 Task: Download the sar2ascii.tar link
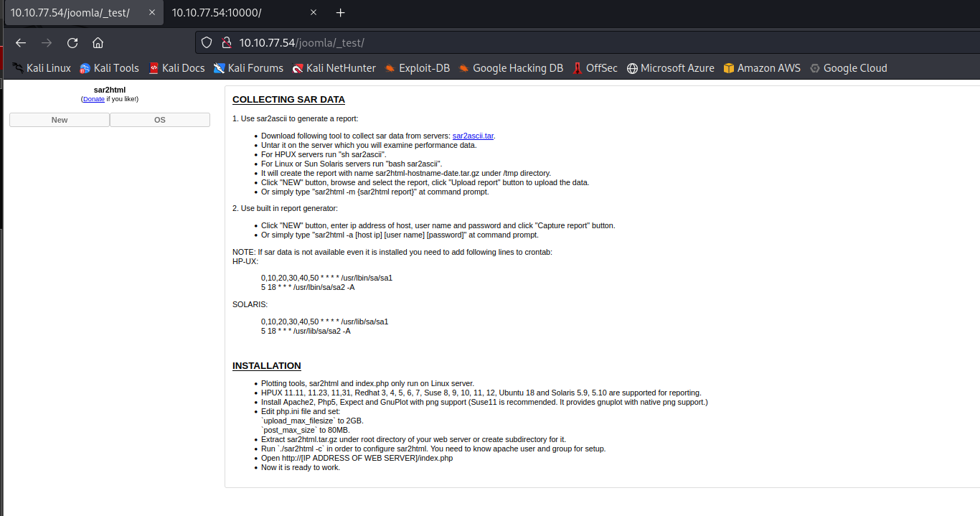pos(473,136)
